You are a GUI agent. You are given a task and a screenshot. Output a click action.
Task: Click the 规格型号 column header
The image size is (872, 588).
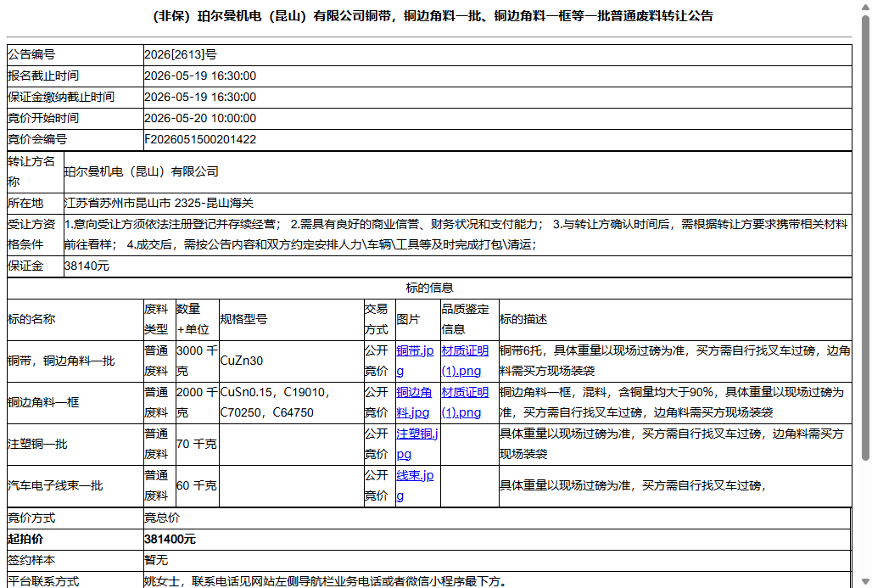[x=243, y=319]
